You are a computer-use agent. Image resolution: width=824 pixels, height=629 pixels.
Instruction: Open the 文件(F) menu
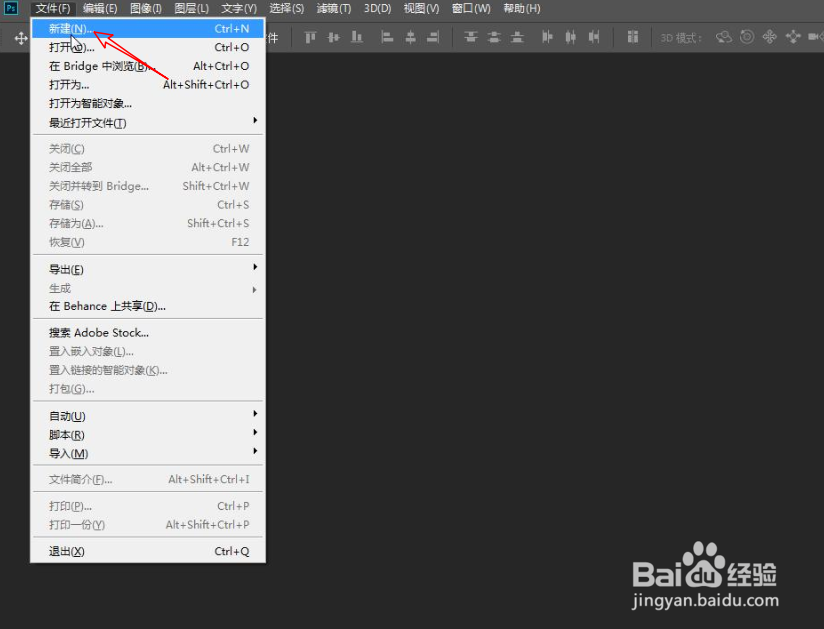click(53, 8)
